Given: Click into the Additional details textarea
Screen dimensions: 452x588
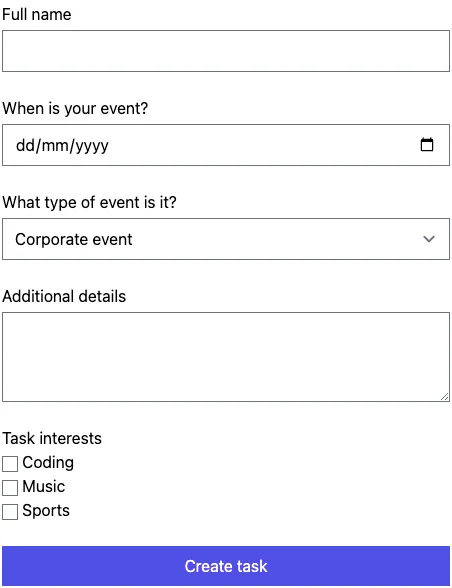Looking at the screenshot, I should click(x=226, y=357).
